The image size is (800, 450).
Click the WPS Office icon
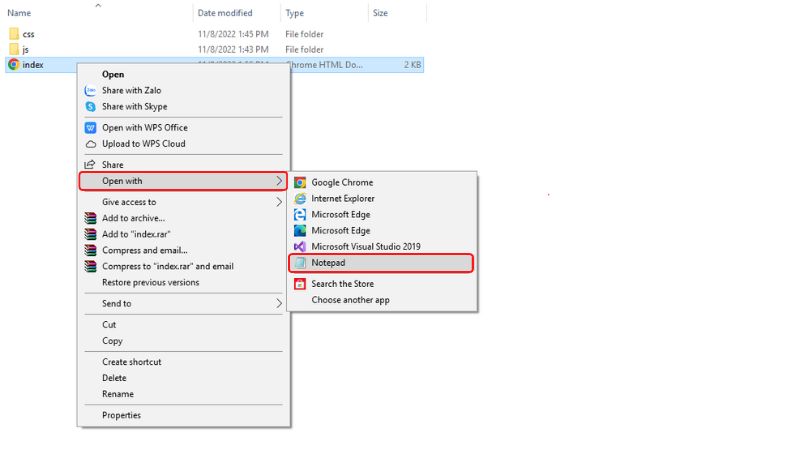[90, 128]
